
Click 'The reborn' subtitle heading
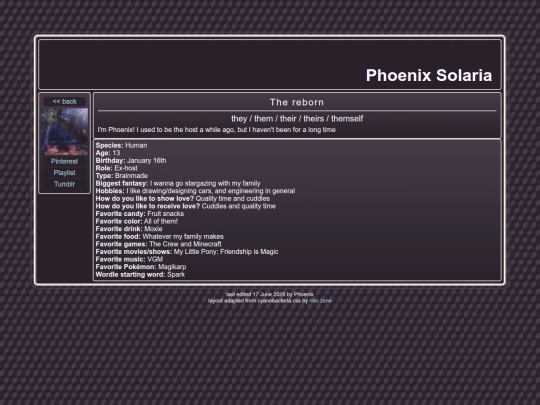(297, 102)
